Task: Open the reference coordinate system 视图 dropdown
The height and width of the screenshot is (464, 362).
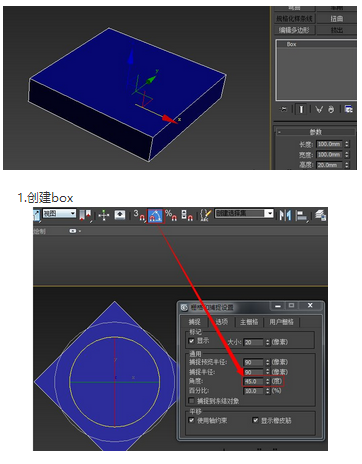Action: (x=59, y=214)
